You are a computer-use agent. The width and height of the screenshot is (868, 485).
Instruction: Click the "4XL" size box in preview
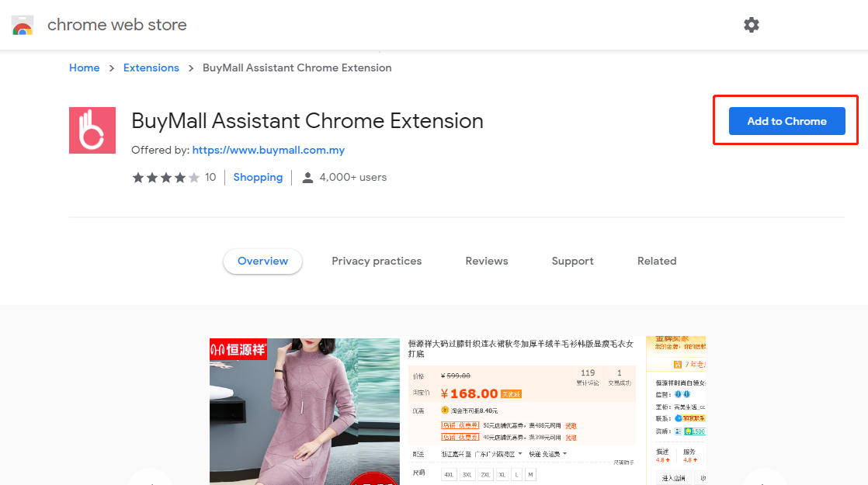pos(449,474)
